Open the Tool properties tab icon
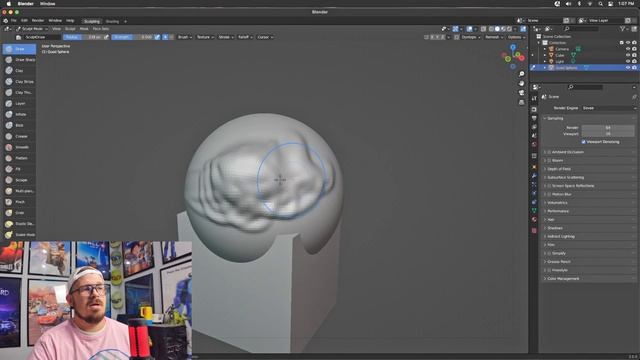The image size is (640, 360). click(x=534, y=98)
